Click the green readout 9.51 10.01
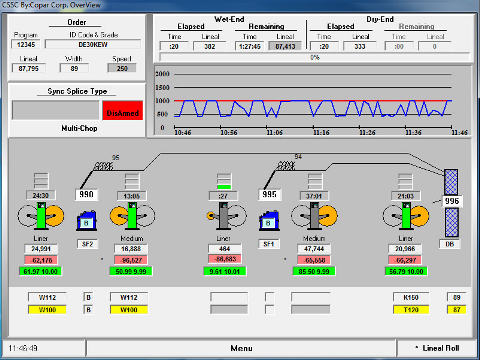 [225, 271]
